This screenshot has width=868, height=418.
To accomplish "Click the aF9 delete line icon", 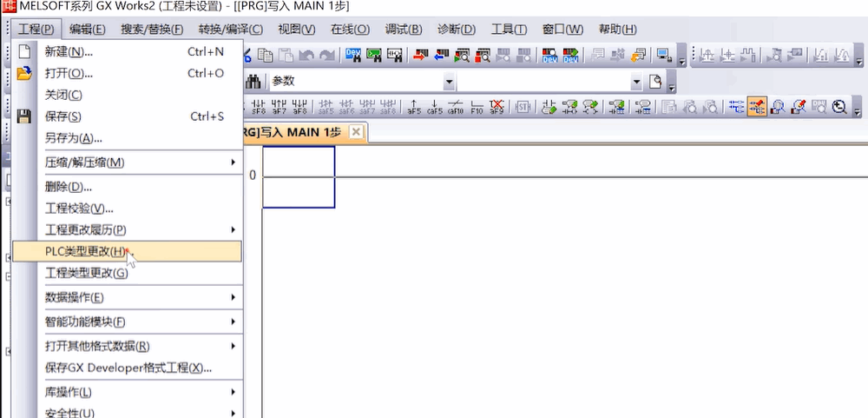I will click(496, 106).
